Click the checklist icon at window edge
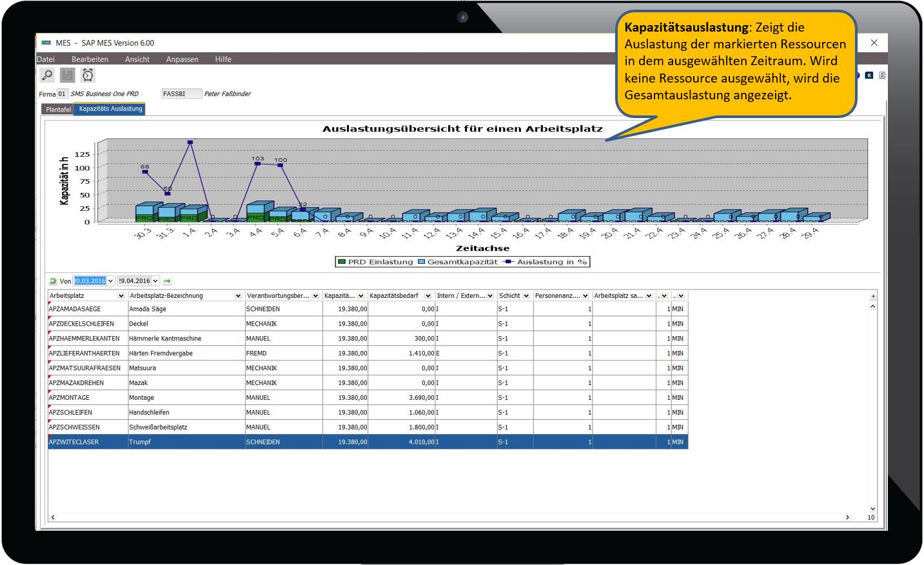This screenshot has width=924, height=565. click(882, 75)
